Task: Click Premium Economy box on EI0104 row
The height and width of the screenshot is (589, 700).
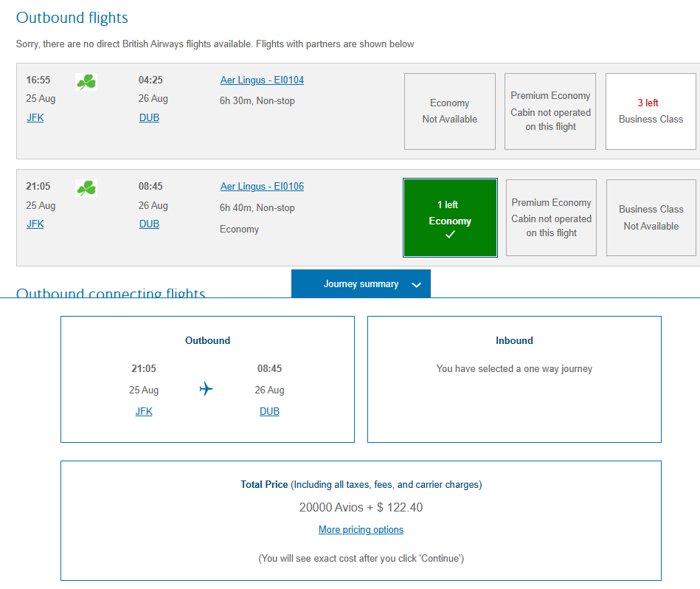Action: click(550, 111)
